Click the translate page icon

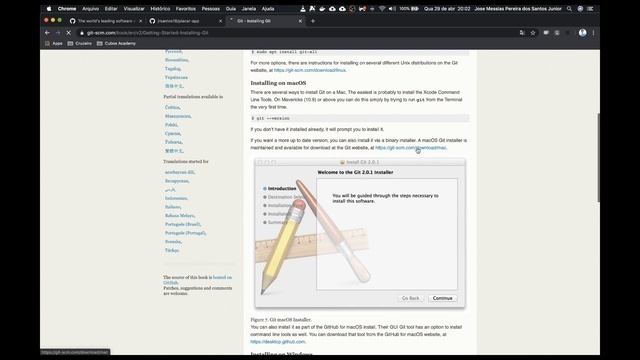click(522, 33)
